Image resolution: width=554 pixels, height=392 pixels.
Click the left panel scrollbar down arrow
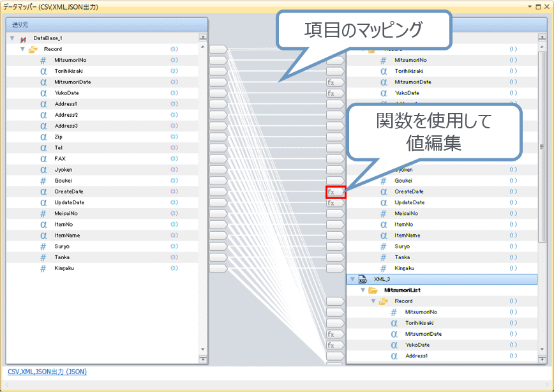(204, 349)
